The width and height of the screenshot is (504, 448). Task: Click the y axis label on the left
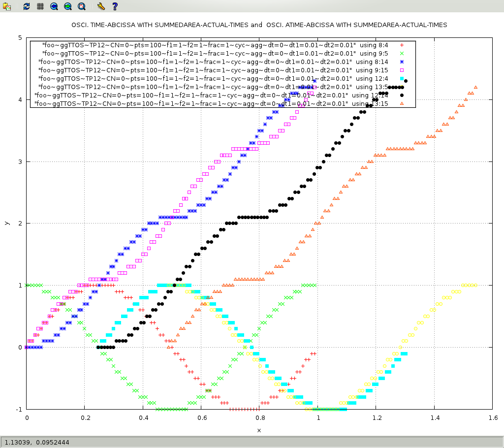[x=6, y=223]
